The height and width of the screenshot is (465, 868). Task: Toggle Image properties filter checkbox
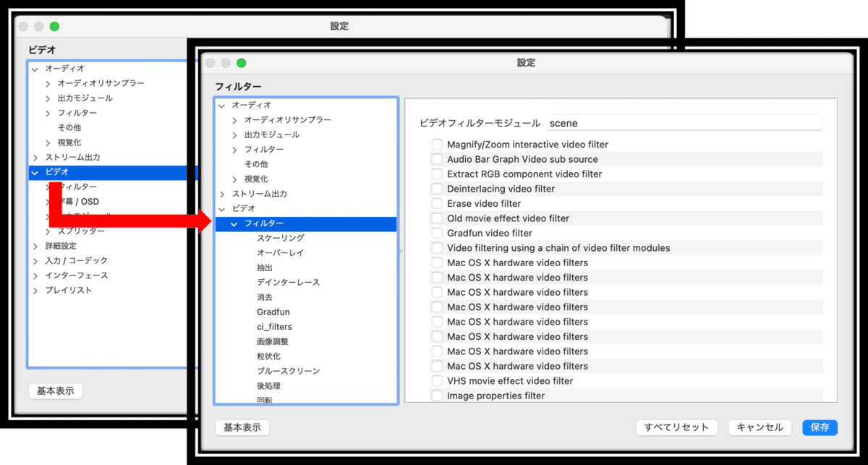tap(437, 396)
